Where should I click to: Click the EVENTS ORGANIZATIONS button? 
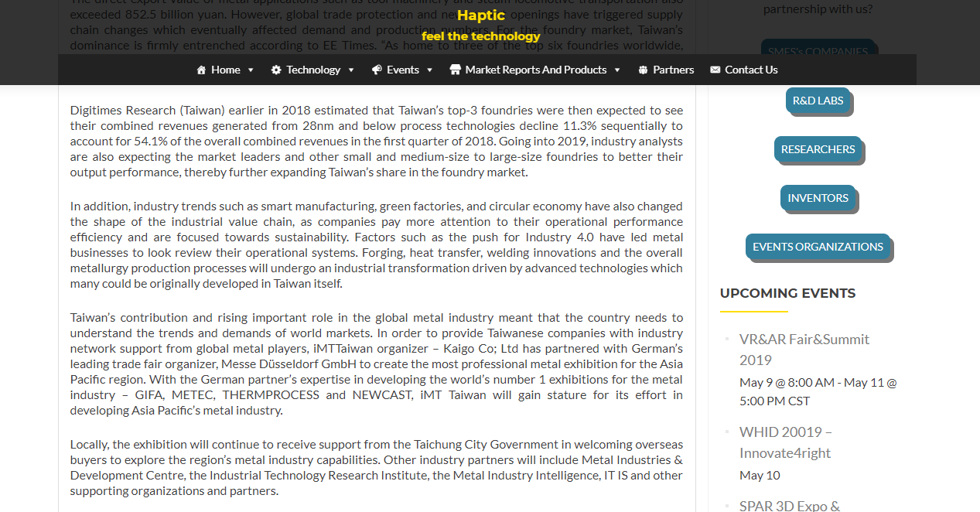pos(818,247)
